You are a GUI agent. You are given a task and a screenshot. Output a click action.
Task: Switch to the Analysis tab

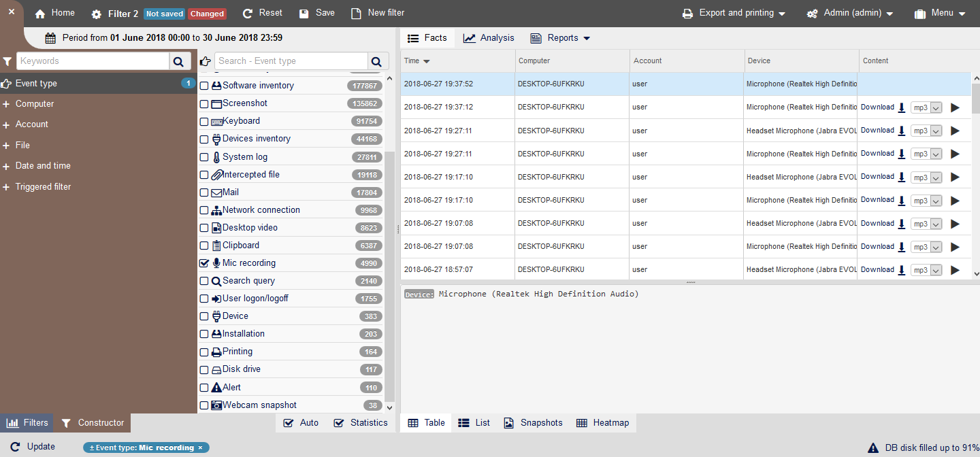click(x=489, y=38)
